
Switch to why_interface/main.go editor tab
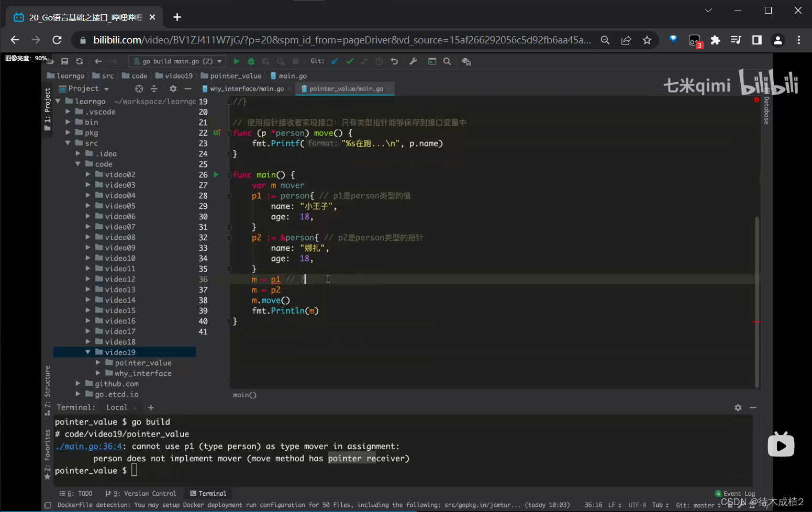coord(247,89)
